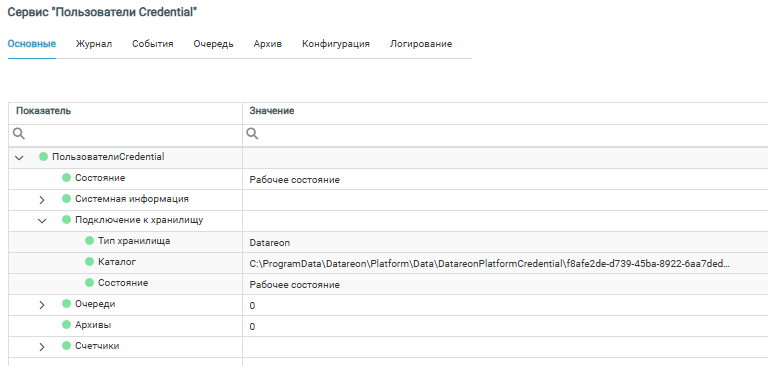This screenshot has height=366, width=768.
Task: Go to the Архив tab
Action: point(267,44)
